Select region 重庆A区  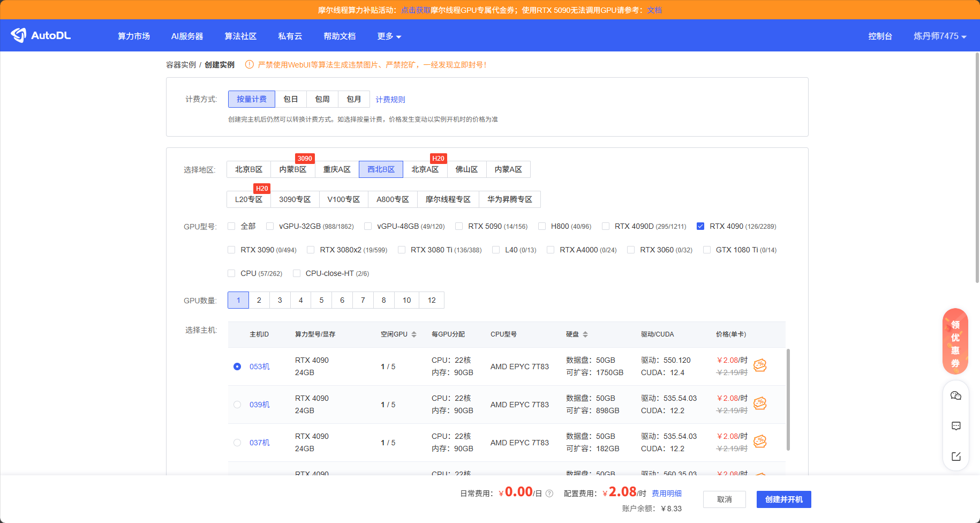[x=337, y=169]
